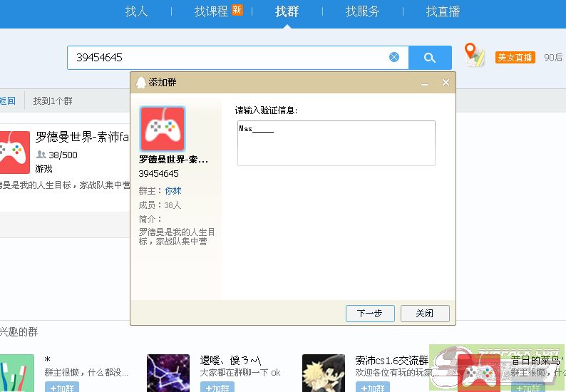Focus the verification message text area

pyautogui.click(x=336, y=143)
